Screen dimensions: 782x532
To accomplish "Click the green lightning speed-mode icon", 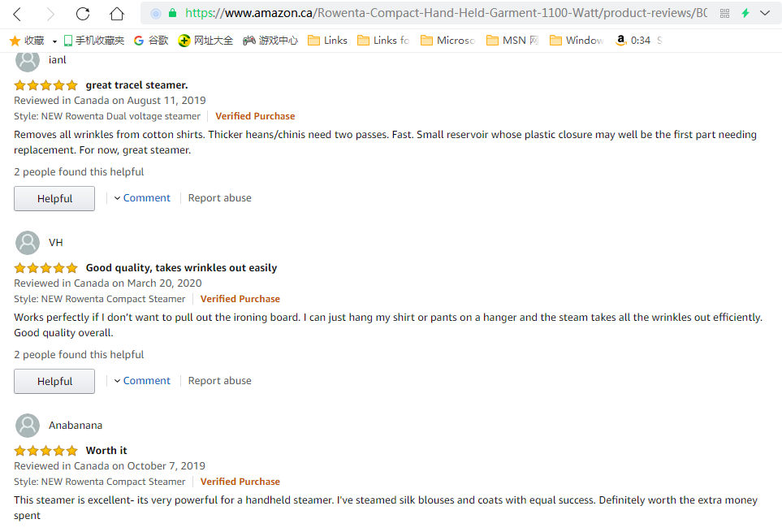I will coord(745,13).
